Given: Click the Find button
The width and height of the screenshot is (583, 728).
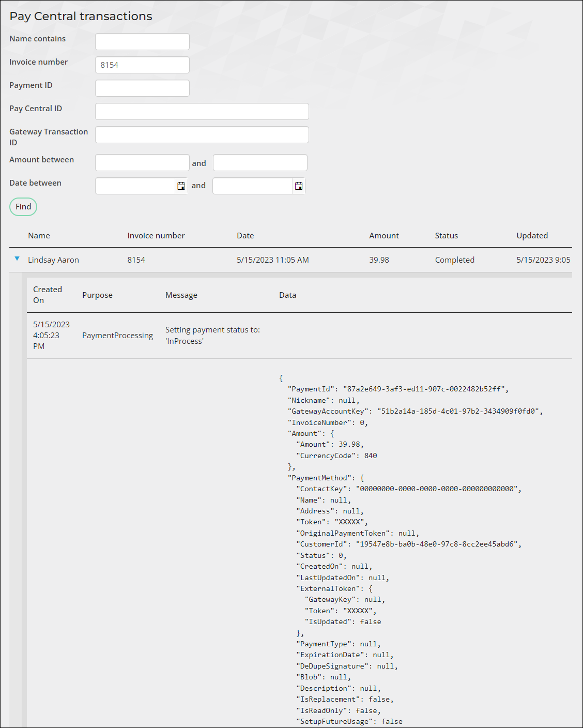Looking at the screenshot, I should click(23, 207).
